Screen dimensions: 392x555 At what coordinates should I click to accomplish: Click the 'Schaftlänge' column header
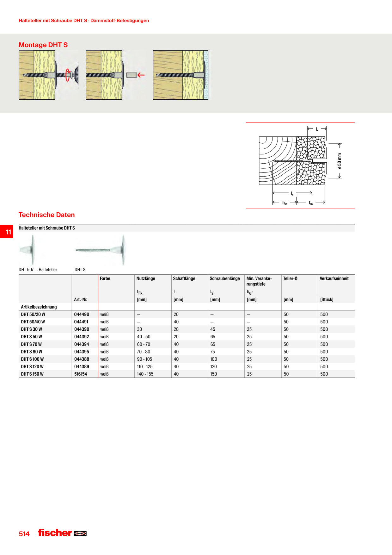[184, 278]
